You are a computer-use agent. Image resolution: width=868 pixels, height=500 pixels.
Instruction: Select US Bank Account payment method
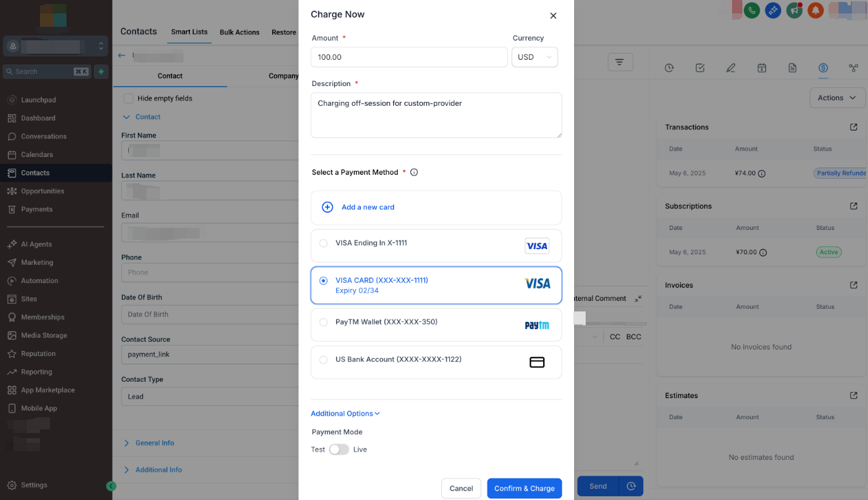(x=436, y=362)
